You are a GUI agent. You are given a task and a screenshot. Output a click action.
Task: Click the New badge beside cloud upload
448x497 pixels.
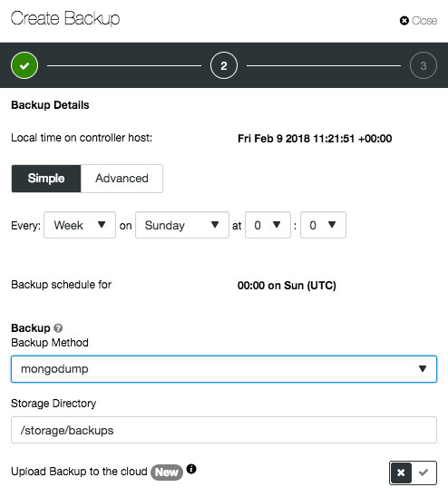point(167,473)
